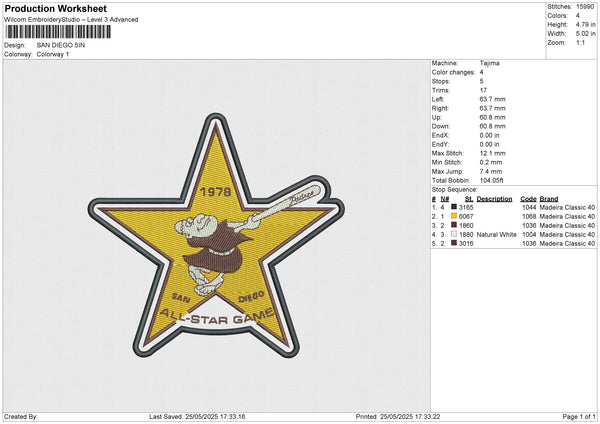Screen dimensions: 600x424
Task: Click the Stitches value '15990'
Action: [x=585, y=7]
